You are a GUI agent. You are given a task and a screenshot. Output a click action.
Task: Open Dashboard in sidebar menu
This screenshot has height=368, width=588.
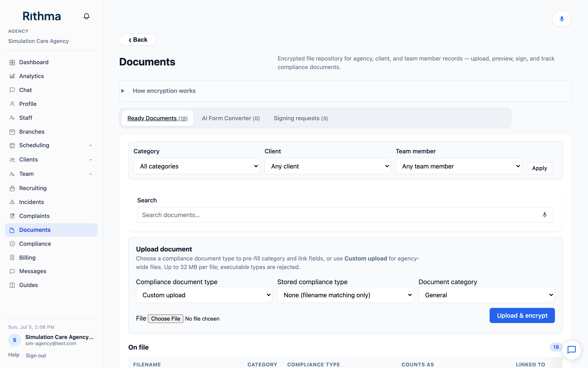tap(51, 62)
